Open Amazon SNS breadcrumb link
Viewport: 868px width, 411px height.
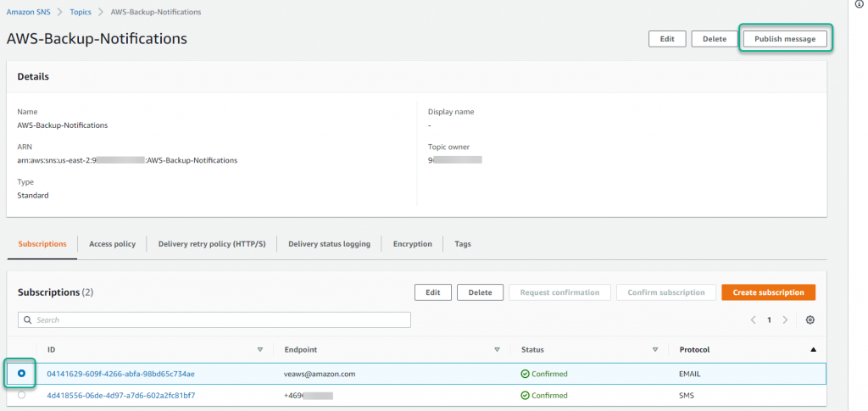coord(28,12)
